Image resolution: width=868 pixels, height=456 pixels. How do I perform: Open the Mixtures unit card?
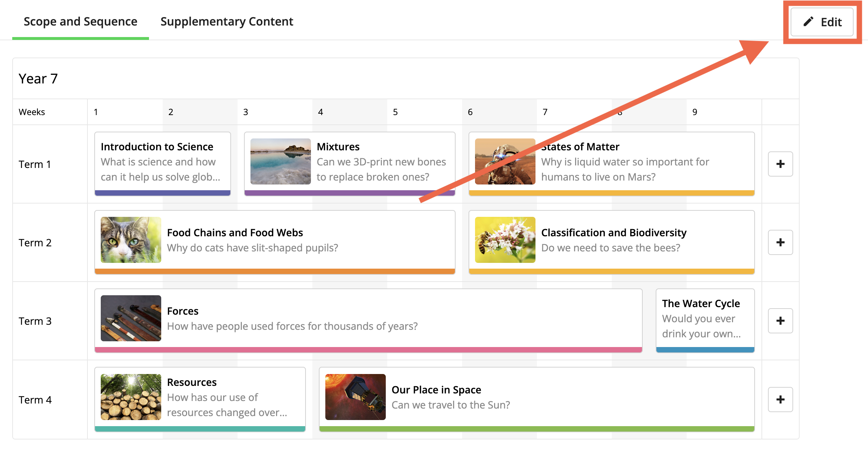[x=381, y=162]
